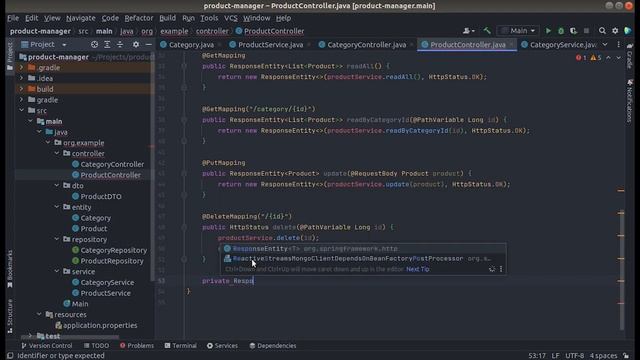640x360 pixels.
Task: Open the Refactor menu
Action: click(x=139, y=18)
